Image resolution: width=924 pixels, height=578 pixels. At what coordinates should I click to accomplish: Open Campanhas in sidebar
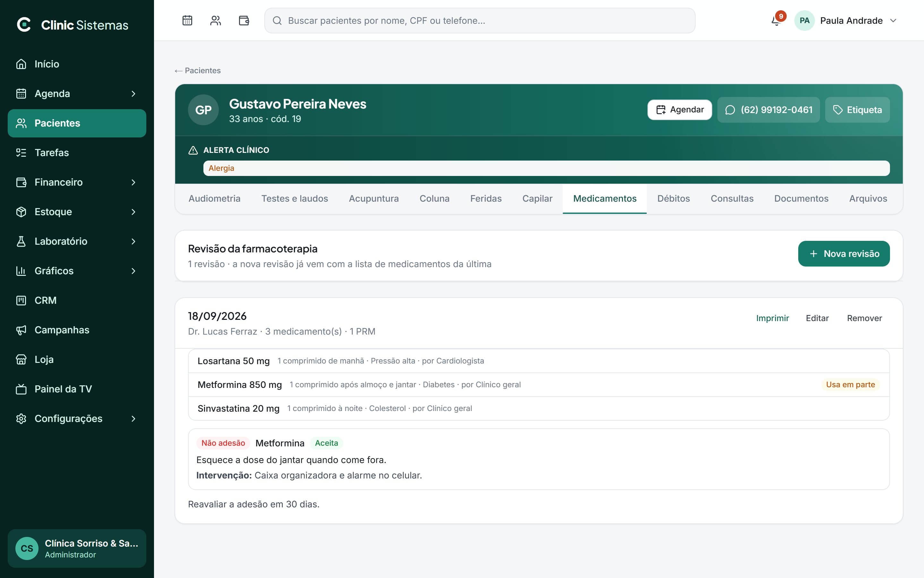click(x=77, y=330)
